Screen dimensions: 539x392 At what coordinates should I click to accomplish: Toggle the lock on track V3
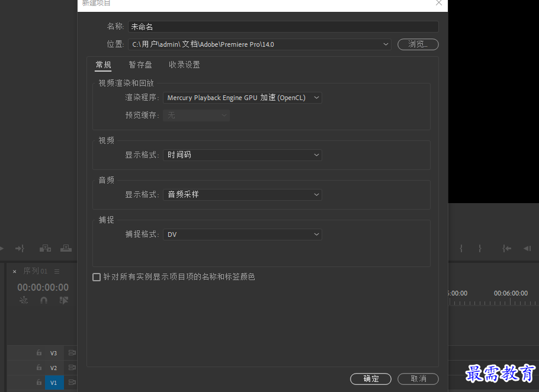pyautogui.click(x=39, y=353)
